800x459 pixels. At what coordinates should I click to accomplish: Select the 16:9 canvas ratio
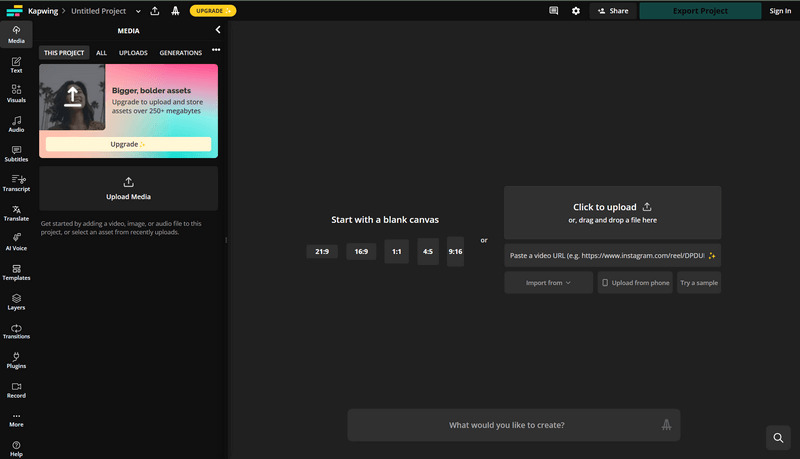click(x=361, y=252)
